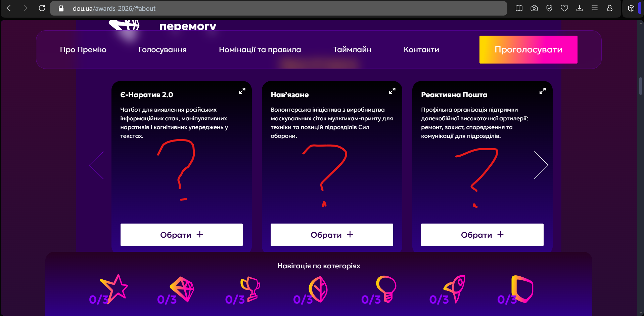Open Номінації та правила section
644x316 pixels.
pos(260,49)
